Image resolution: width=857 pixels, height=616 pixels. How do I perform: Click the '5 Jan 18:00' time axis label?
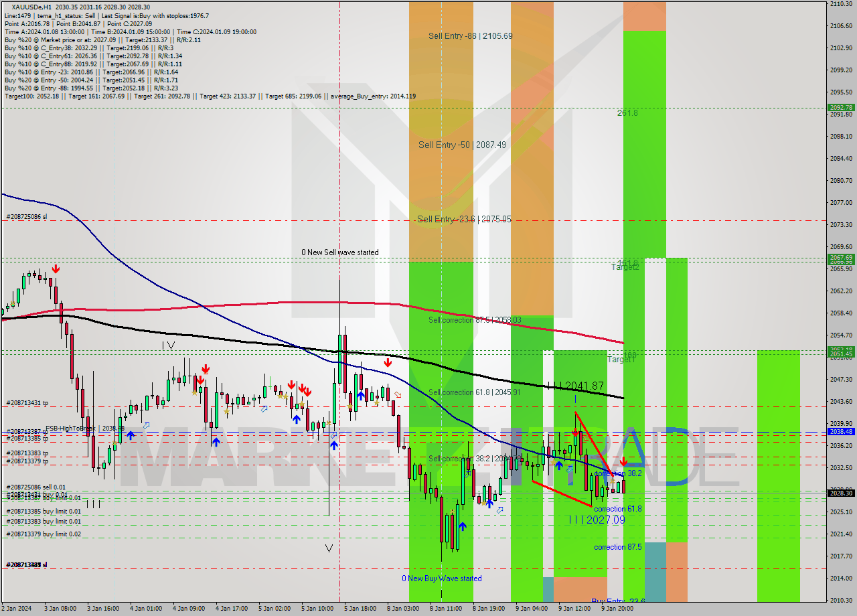tap(360, 609)
